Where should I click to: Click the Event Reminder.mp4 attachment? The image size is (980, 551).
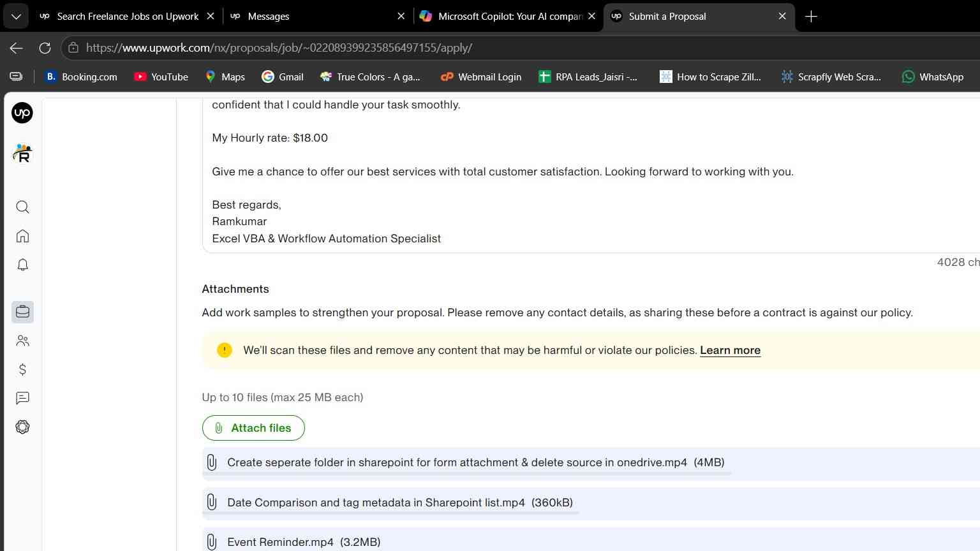click(304, 542)
